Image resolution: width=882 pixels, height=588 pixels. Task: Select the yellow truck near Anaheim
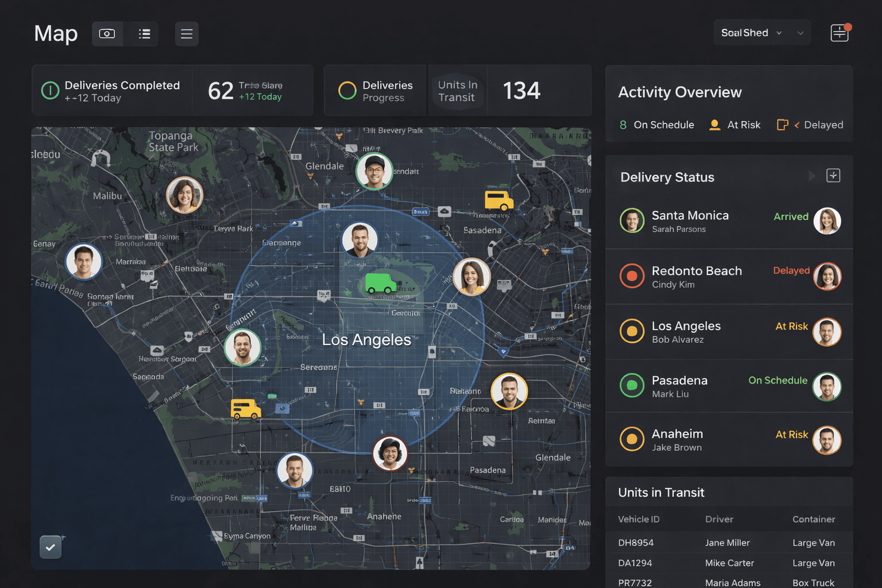(245, 409)
